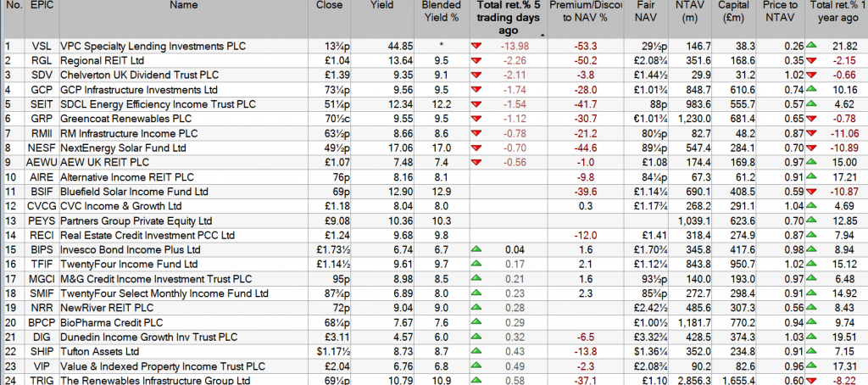Sort by the Yield column header
Image resolution: width=868 pixels, height=385 pixels.
click(x=383, y=6)
